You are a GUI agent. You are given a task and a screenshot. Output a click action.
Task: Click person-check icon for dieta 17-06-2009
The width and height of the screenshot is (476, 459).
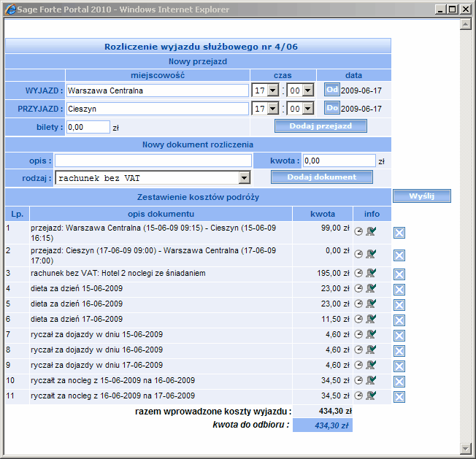pos(371,319)
